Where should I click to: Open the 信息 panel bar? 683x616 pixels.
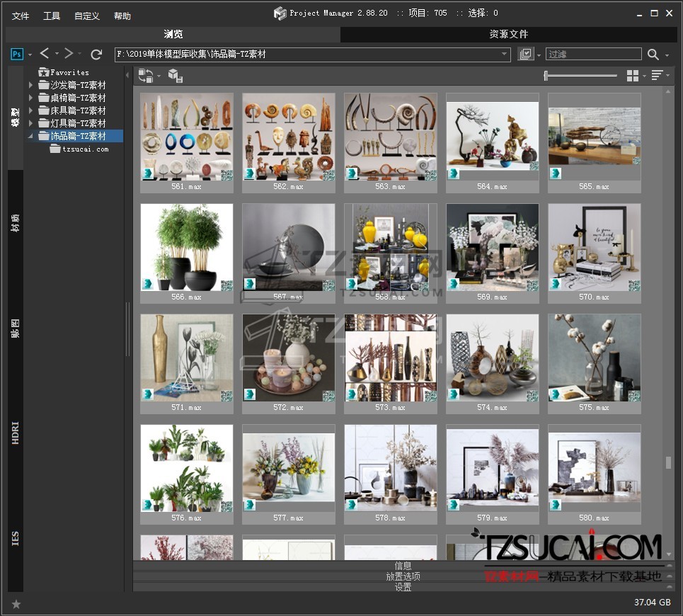pyautogui.click(x=403, y=566)
